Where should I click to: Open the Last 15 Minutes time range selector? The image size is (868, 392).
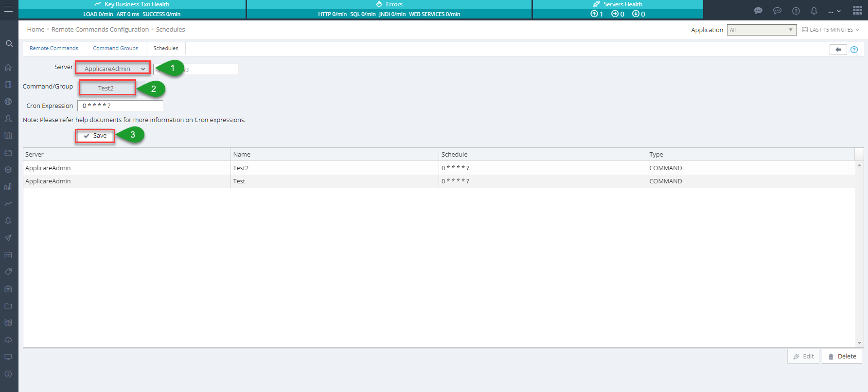click(x=831, y=30)
